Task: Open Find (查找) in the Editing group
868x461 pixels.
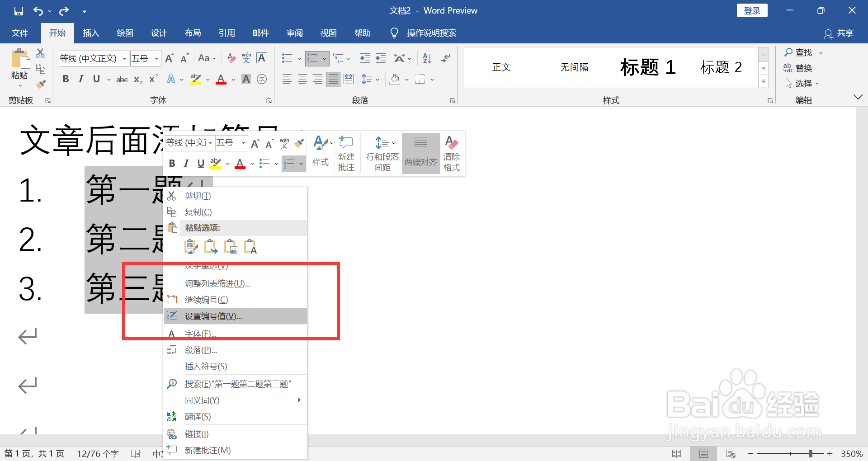Action: pos(802,52)
